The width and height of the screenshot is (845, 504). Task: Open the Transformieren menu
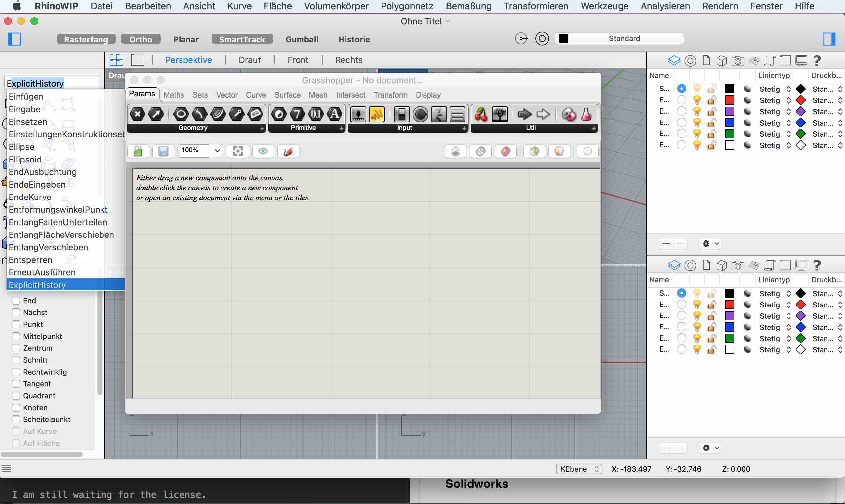[x=536, y=6]
